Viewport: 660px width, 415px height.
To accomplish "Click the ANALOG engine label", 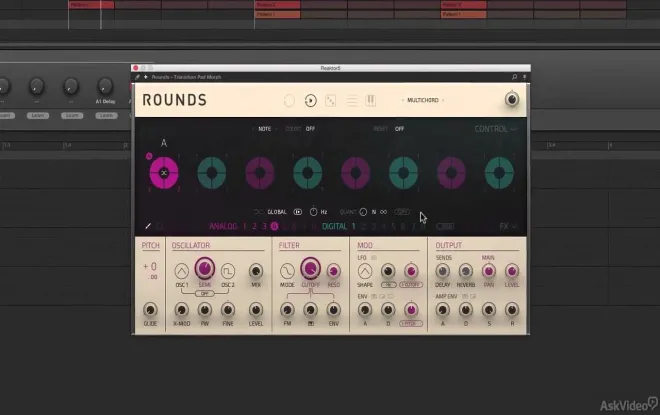I will coord(223,226).
